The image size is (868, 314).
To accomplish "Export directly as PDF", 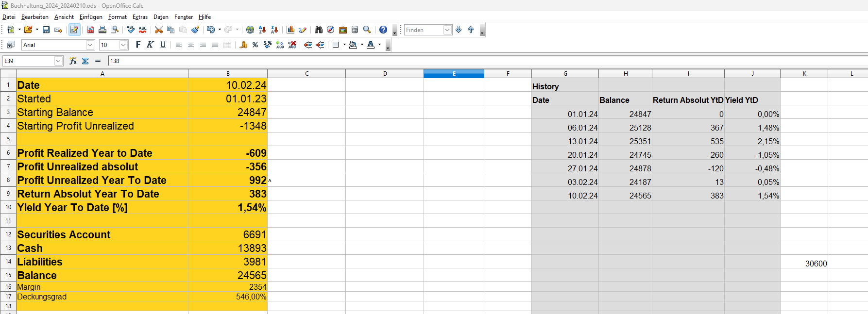I will (90, 30).
